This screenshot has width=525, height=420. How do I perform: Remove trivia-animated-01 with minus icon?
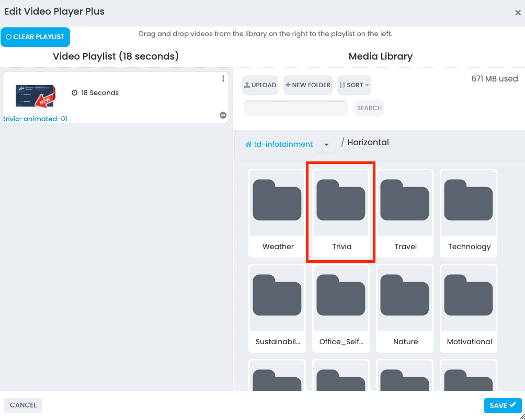coord(223,115)
